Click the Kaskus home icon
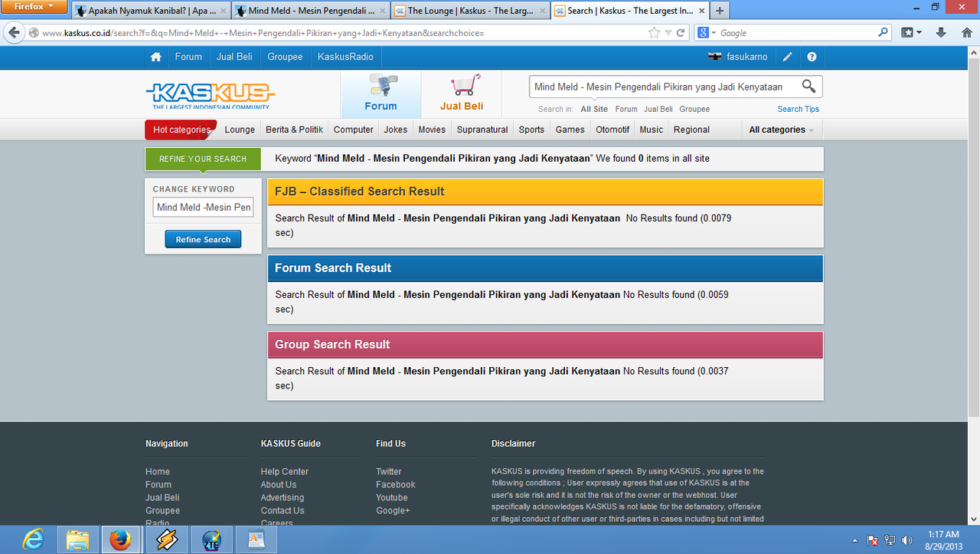Screen dimensions: 980x554 pos(156,57)
